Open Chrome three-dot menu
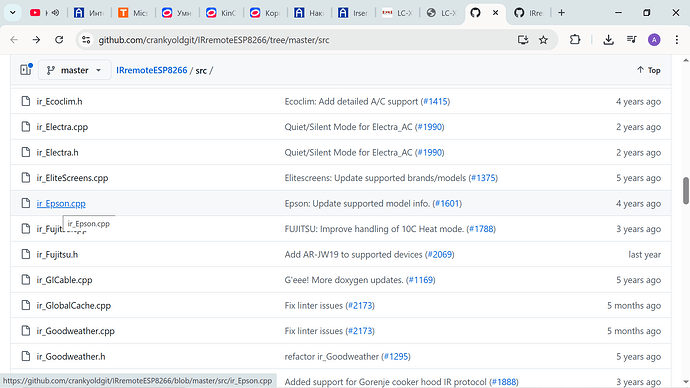690x388 pixels. [677, 40]
